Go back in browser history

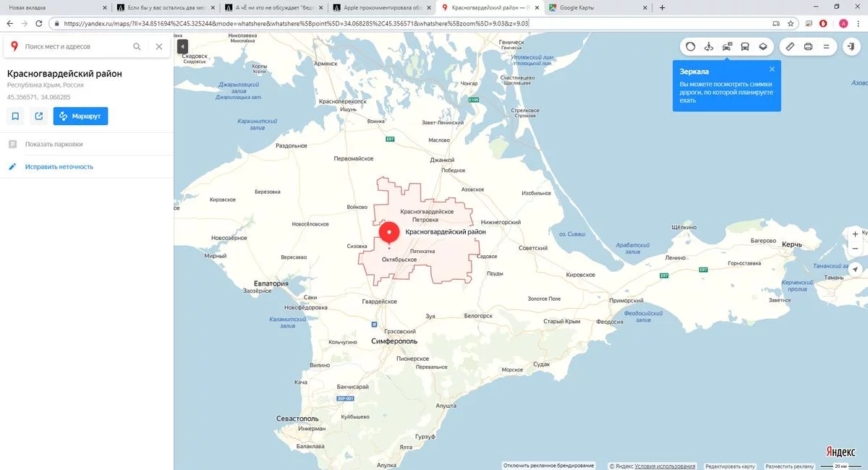(x=9, y=23)
